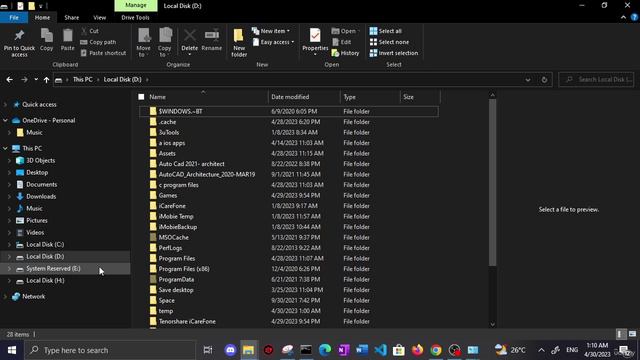Image resolution: width=640 pixels, height=360 pixels.
Task: Open the File menu
Action: point(14,18)
